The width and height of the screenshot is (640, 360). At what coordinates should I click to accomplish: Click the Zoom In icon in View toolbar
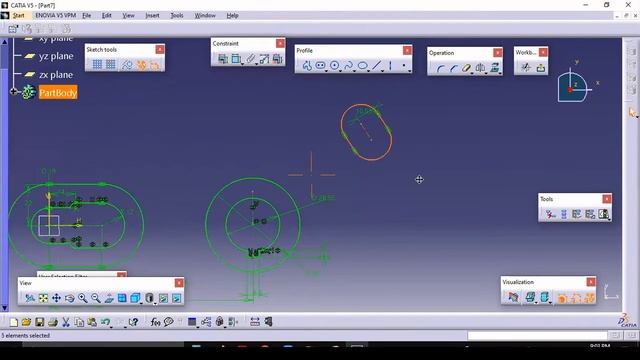click(x=82, y=298)
